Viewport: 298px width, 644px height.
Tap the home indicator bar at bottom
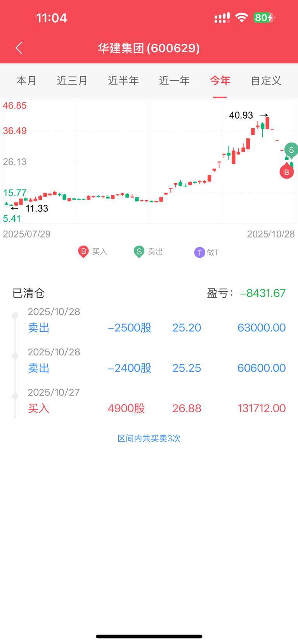tap(149, 636)
